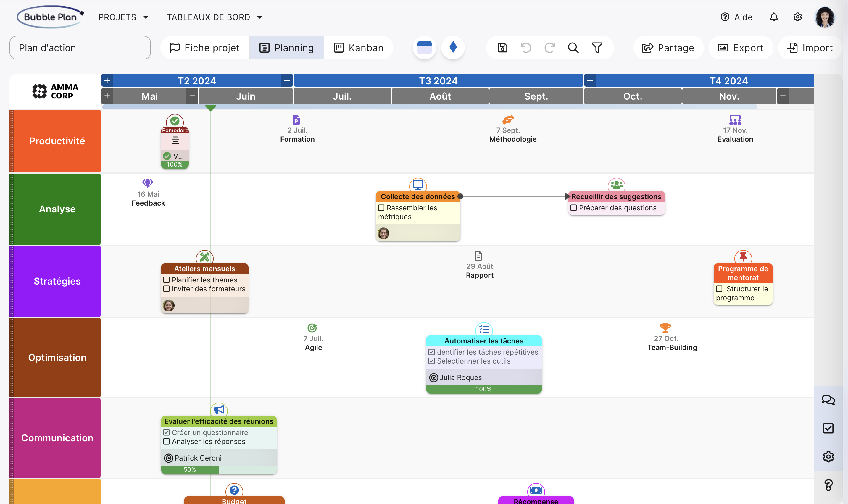
Task: Open the comments chat icon in sidebar
Action: click(x=828, y=400)
